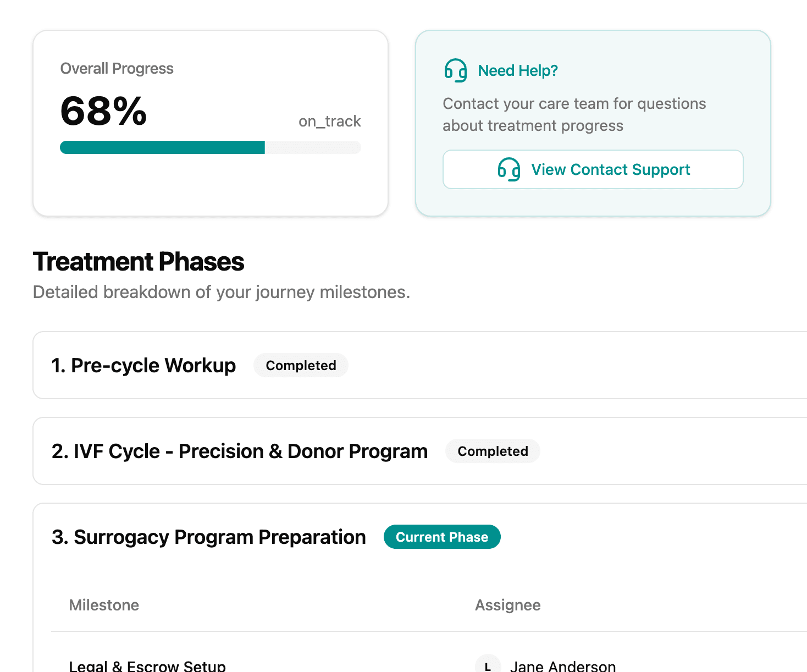
Task: Click the Milestone column header
Action: click(x=104, y=605)
